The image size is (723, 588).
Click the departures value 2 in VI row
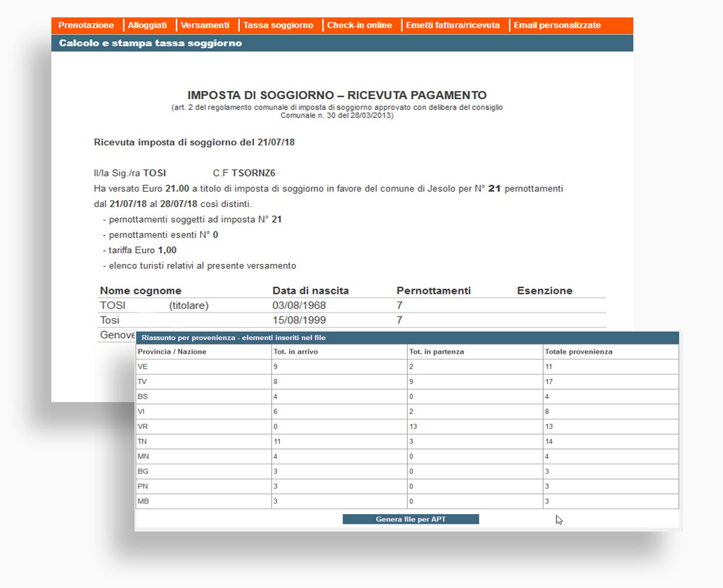pos(411,412)
